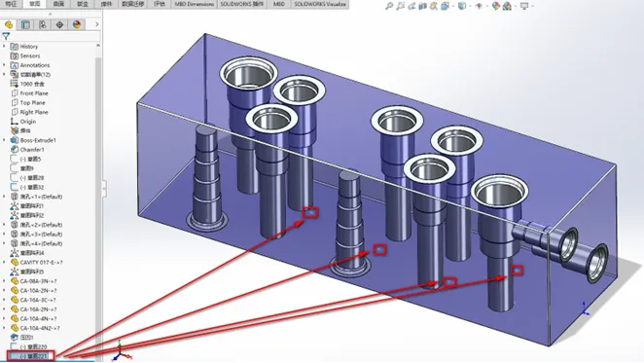The width and height of the screenshot is (644, 363).
Task: Click the Hide/Show Items icon
Action: (479, 6)
